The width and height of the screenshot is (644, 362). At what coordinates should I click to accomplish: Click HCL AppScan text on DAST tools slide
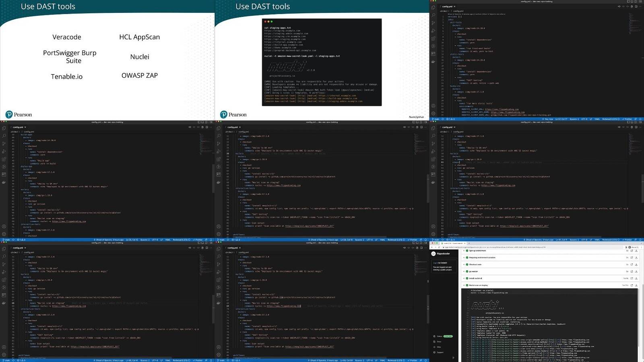(x=140, y=37)
